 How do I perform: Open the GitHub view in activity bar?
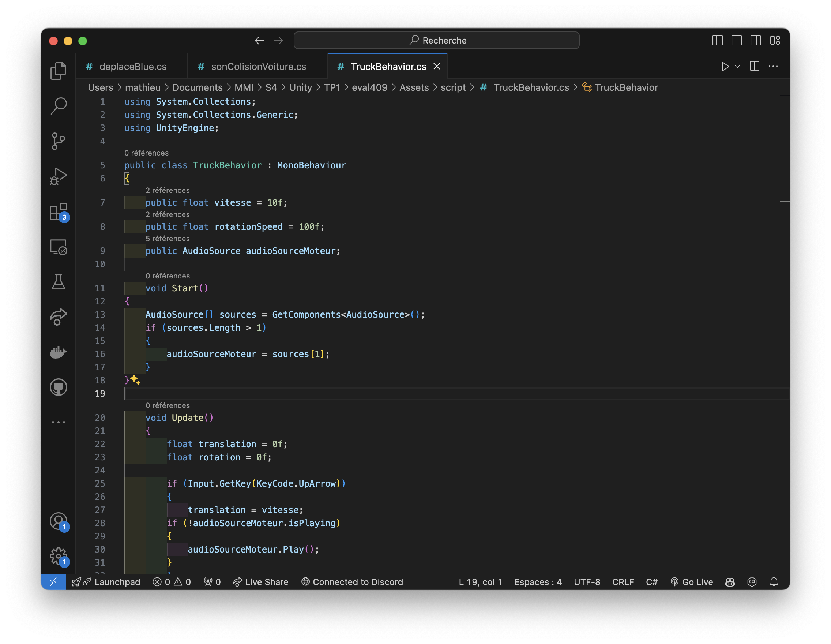pos(58,387)
